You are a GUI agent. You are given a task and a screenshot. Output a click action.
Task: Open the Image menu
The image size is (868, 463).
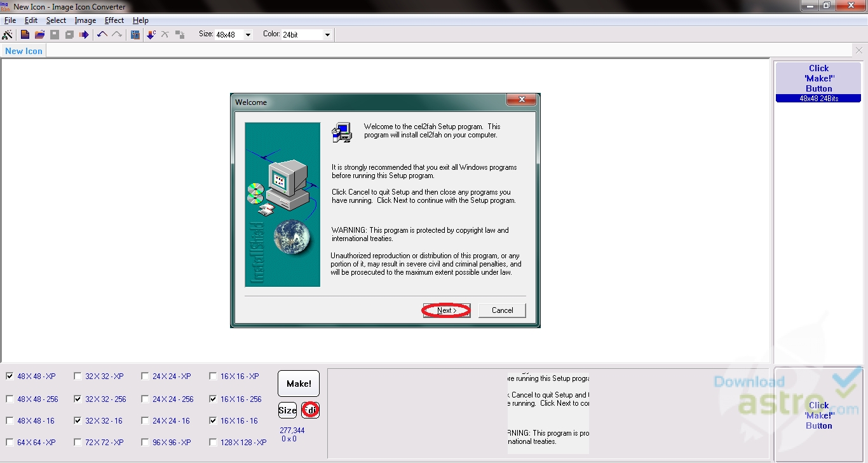(x=85, y=20)
